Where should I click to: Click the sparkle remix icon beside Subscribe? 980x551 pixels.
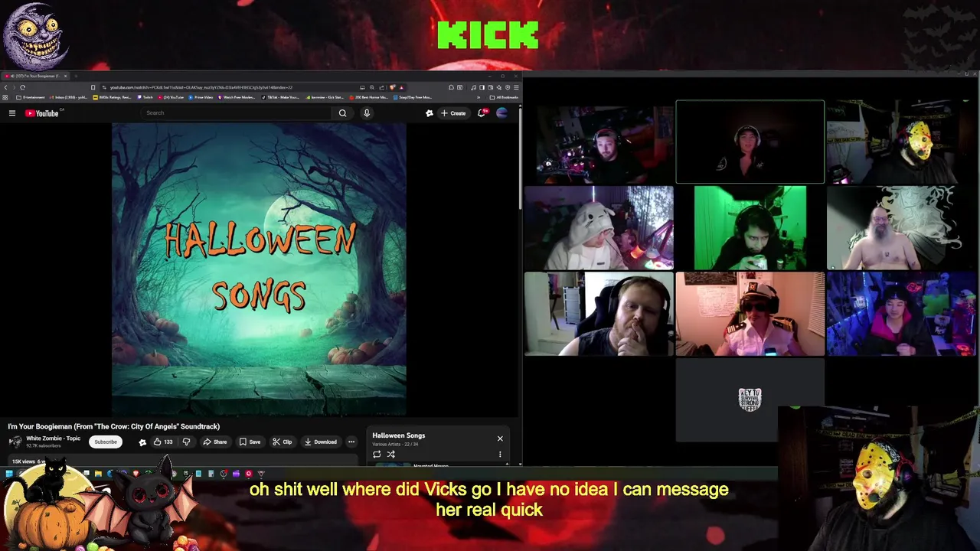click(142, 442)
